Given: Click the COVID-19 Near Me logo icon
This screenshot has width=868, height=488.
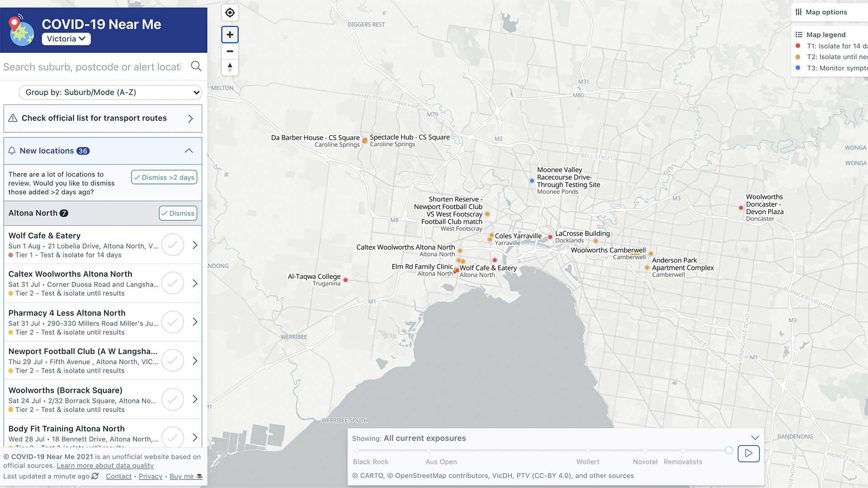Looking at the screenshot, I should [x=21, y=30].
